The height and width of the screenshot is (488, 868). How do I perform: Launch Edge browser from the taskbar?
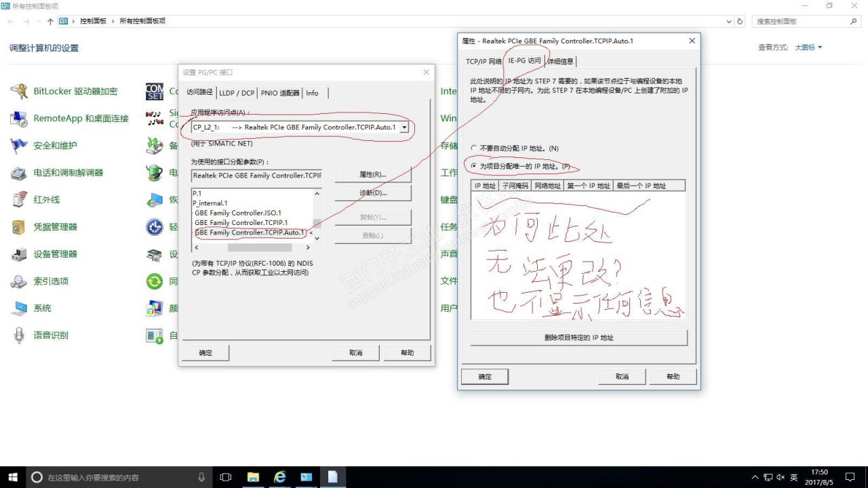279,477
